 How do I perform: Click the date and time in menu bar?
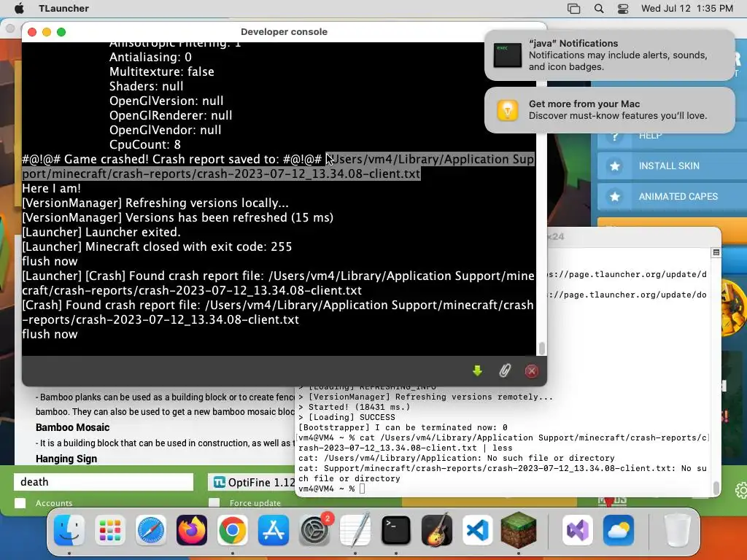tap(686, 9)
